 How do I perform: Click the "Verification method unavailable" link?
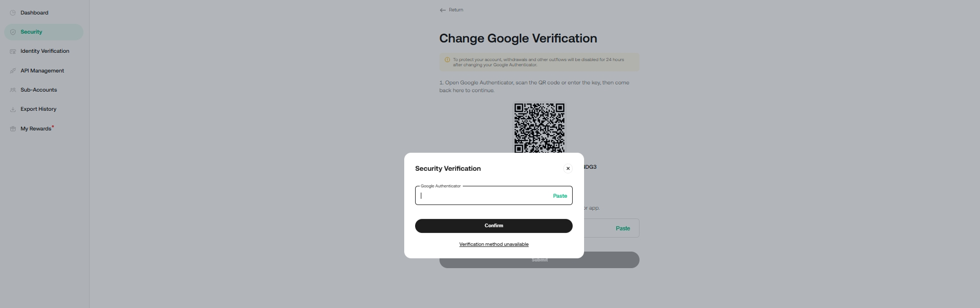(x=494, y=244)
